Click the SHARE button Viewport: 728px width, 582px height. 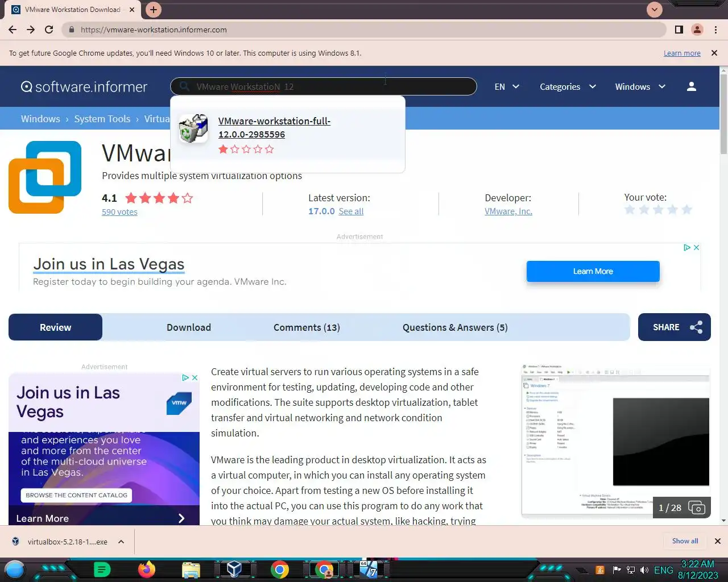(x=675, y=327)
